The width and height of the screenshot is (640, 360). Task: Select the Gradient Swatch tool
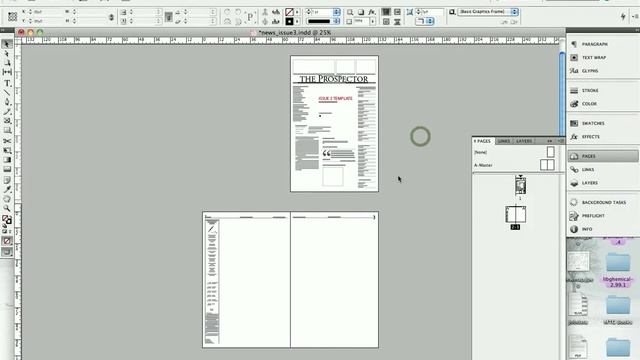point(7,160)
